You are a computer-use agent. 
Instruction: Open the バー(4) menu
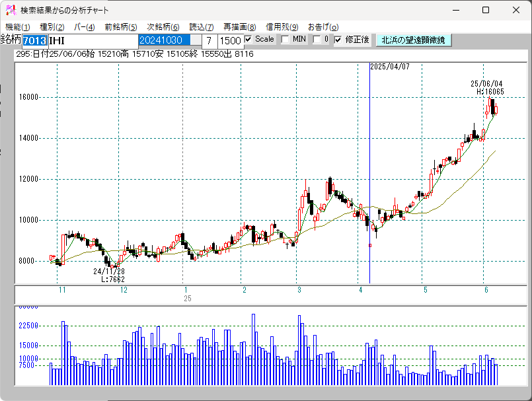click(x=85, y=27)
